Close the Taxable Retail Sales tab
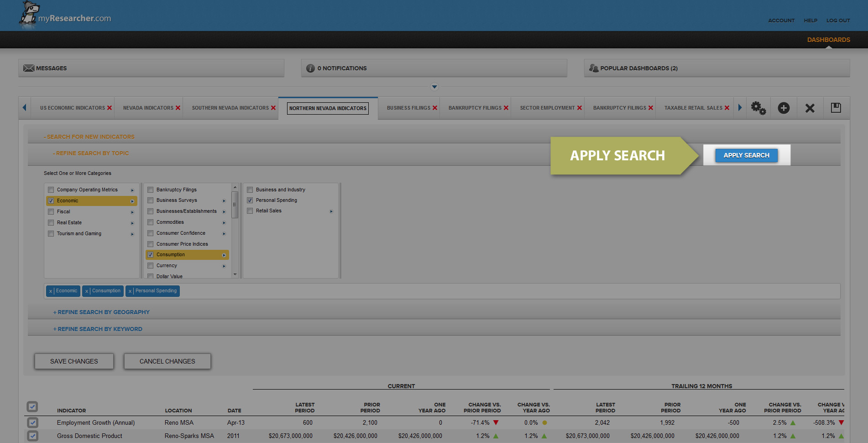Viewport: 868px width, 443px height. pyautogui.click(x=727, y=108)
